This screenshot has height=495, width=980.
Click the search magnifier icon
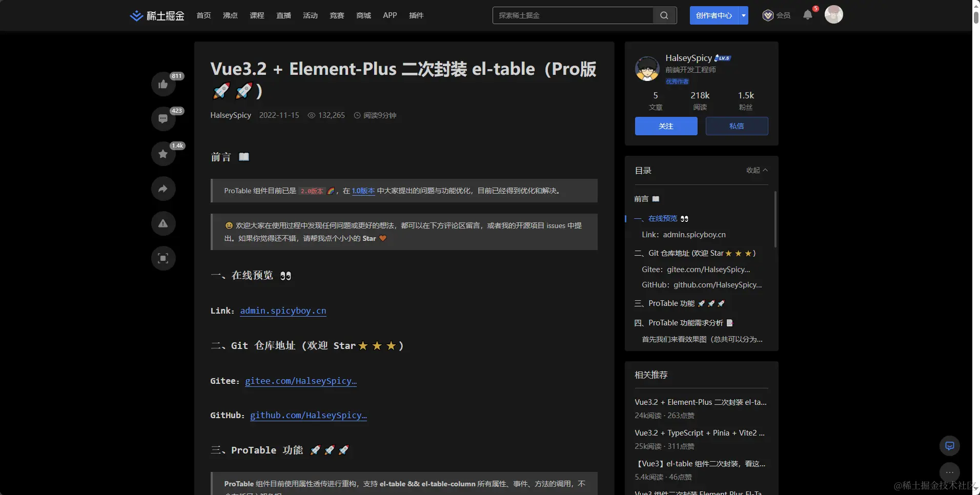663,15
